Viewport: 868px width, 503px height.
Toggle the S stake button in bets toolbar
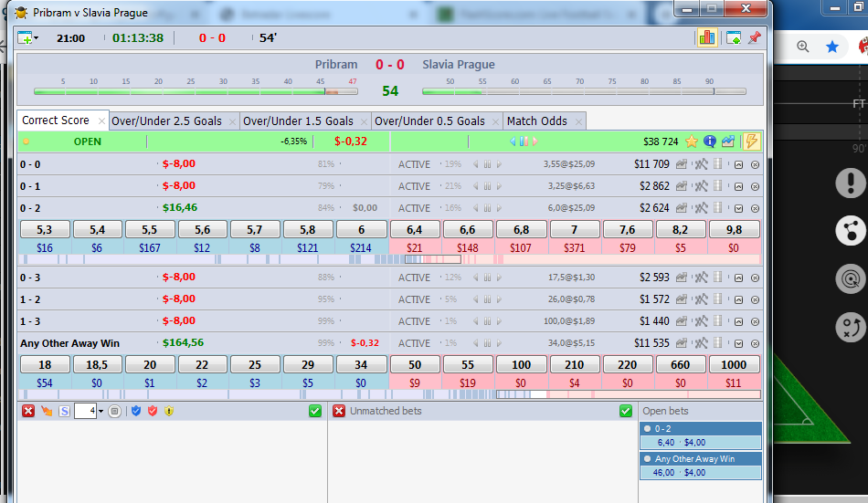pyautogui.click(x=64, y=411)
